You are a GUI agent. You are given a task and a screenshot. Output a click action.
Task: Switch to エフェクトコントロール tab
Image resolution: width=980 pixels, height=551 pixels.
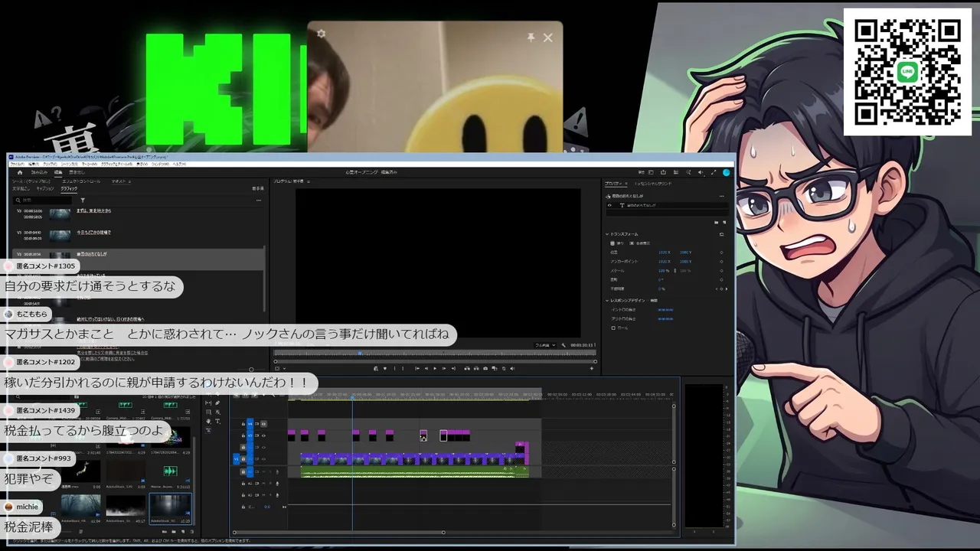81,181
